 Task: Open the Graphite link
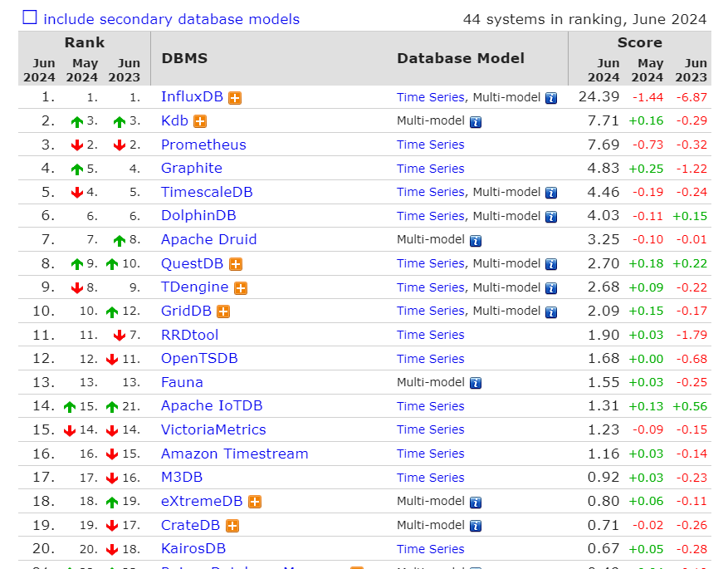192,168
